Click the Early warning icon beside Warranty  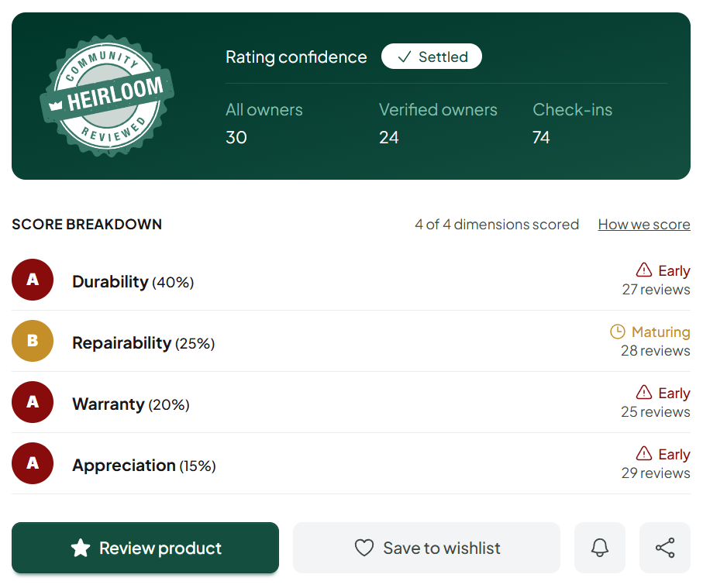click(644, 392)
